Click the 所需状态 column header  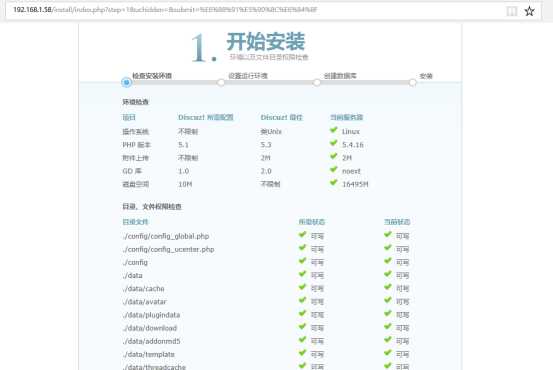312,222
